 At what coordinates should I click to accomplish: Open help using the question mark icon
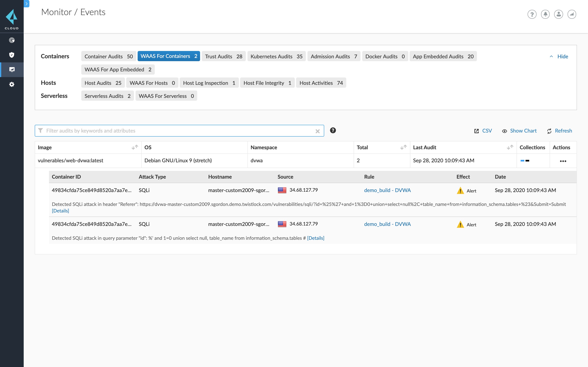tap(532, 14)
